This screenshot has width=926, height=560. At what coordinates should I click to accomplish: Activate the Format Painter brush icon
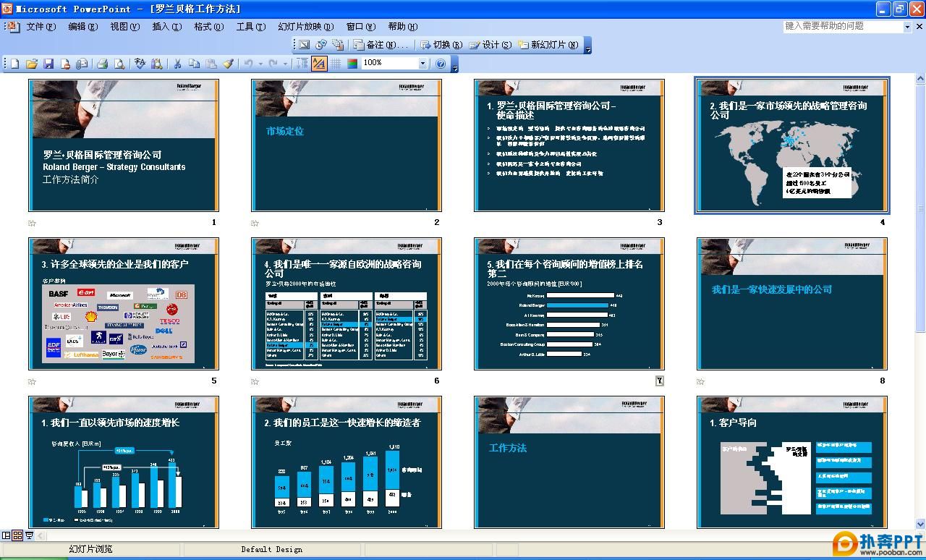pos(228,64)
